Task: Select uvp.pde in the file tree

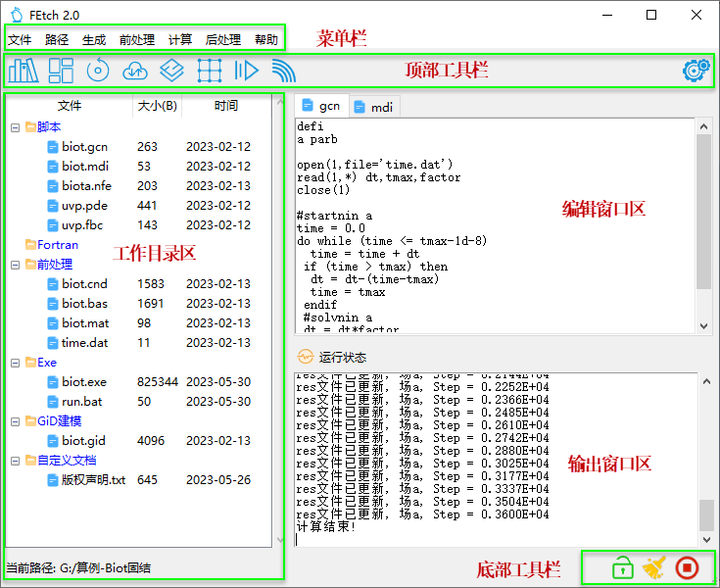Action: [x=84, y=206]
